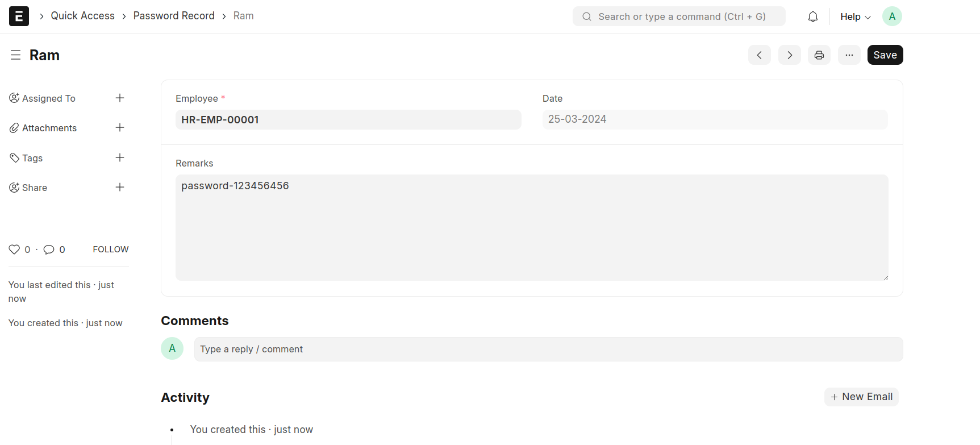
Task: Open the user avatar menu
Action: tap(892, 16)
